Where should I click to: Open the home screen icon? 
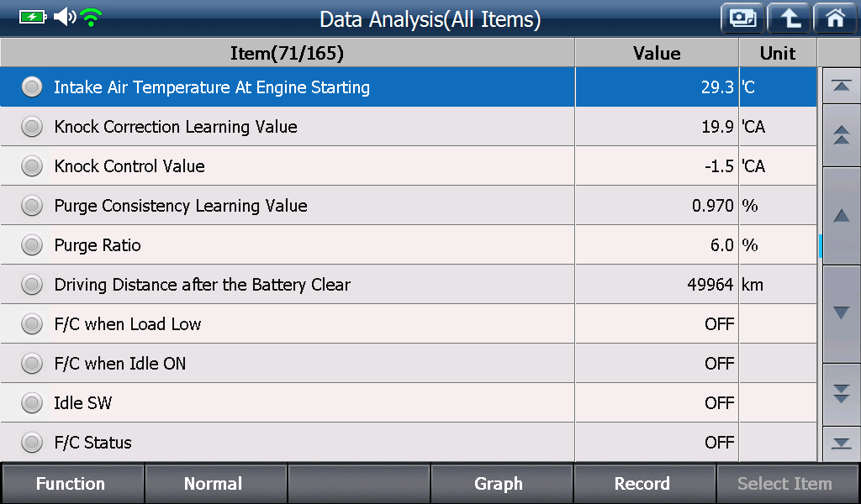tap(835, 18)
